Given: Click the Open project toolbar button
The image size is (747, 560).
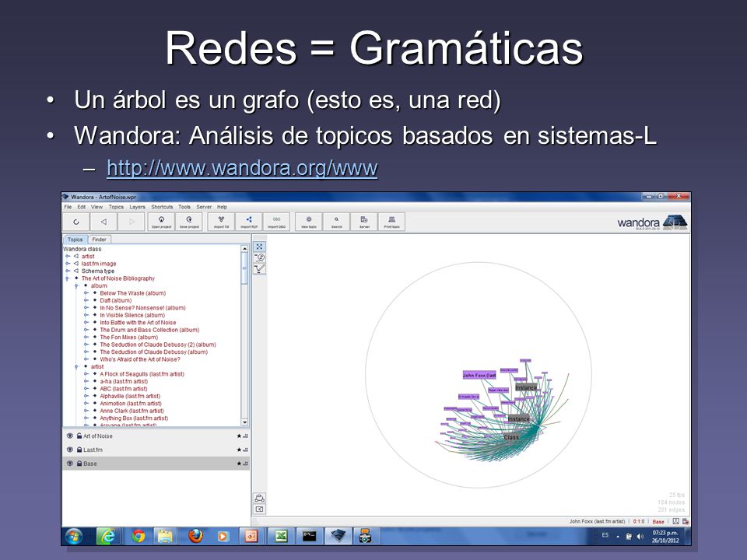Looking at the screenshot, I should 162,222.
